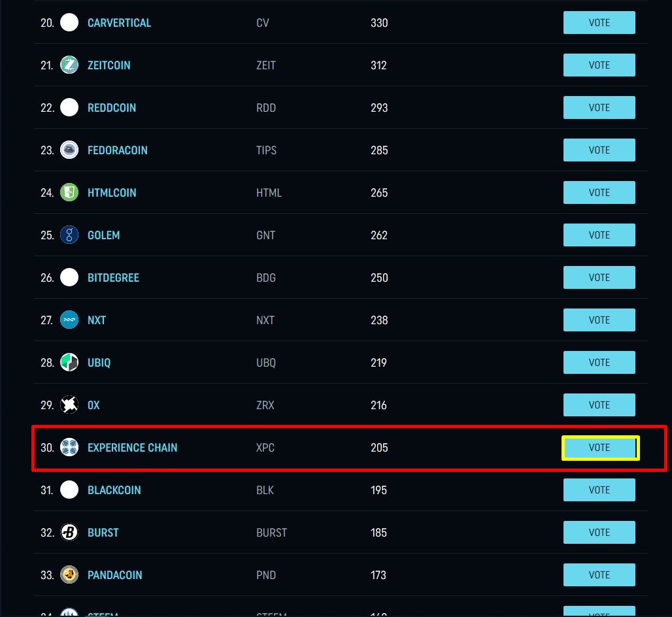Click the Fedoracoin coin logo icon
This screenshot has width=672, height=617.
69,150
